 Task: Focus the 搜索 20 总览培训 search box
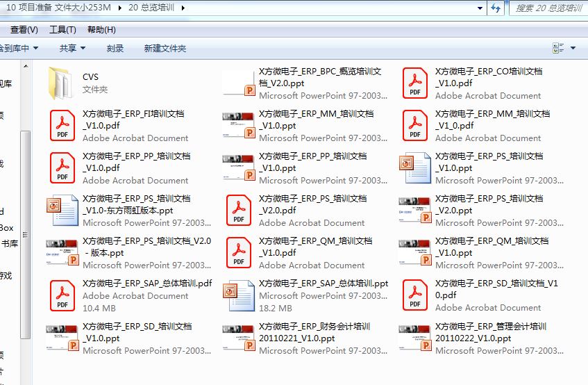(548, 8)
